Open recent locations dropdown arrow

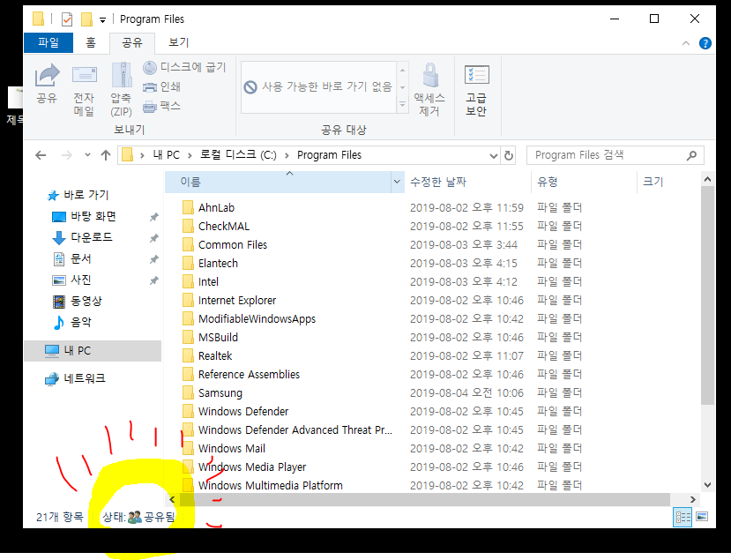(87, 155)
